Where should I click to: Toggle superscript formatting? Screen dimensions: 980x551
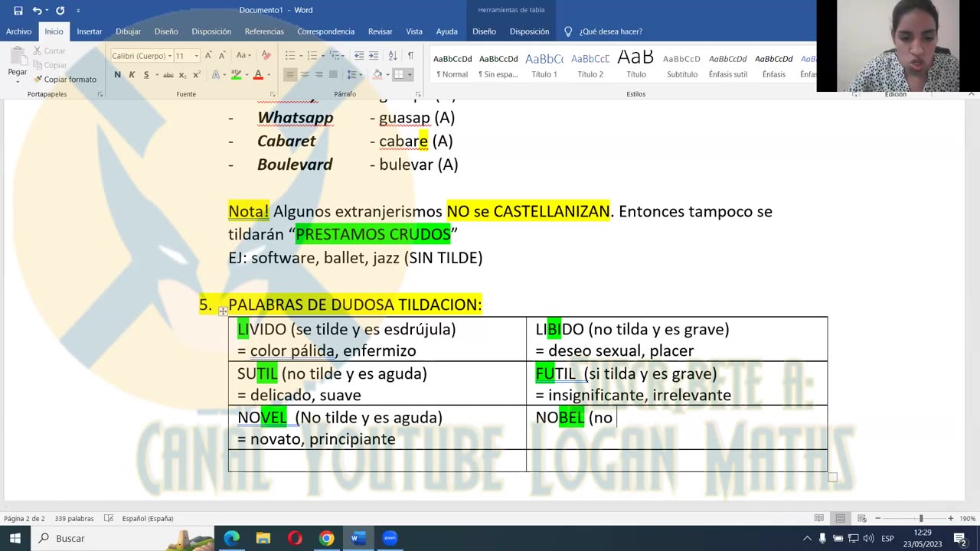(x=197, y=74)
